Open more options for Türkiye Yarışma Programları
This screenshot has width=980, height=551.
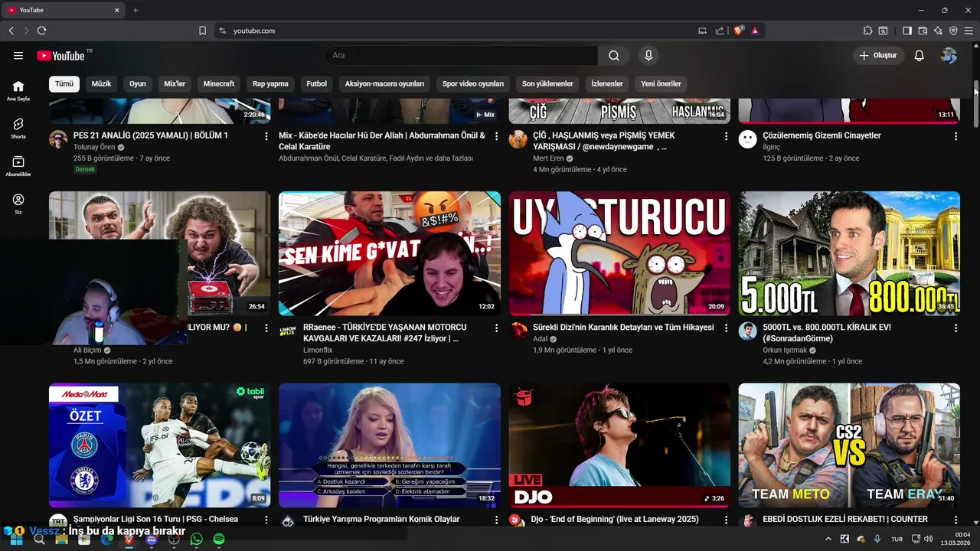coord(496,520)
